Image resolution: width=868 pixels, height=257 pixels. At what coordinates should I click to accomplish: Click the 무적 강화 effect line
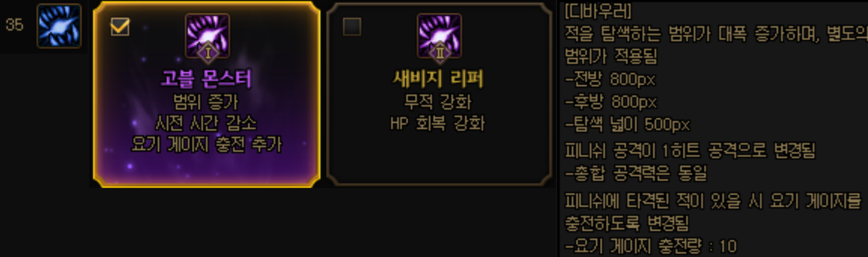click(438, 102)
